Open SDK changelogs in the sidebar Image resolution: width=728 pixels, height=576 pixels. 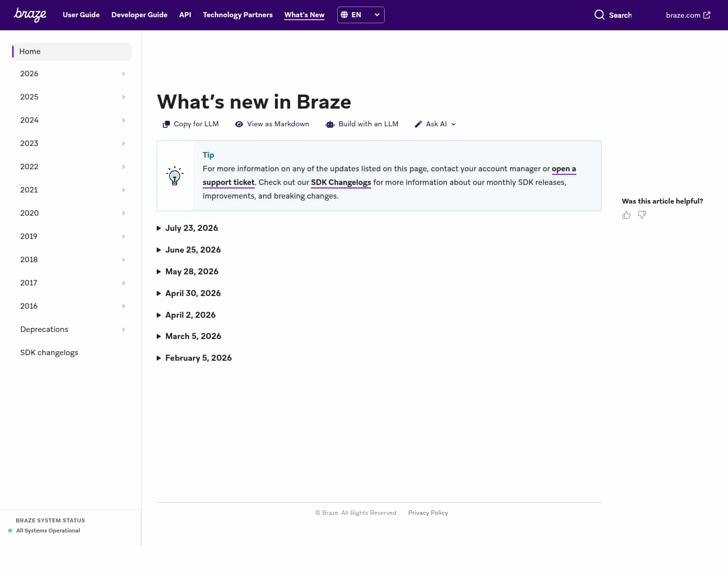tap(72, 353)
